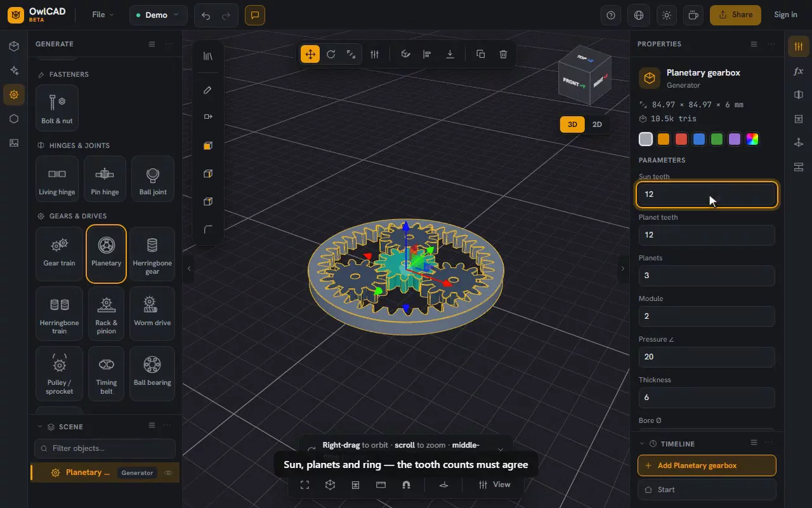Image resolution: width=812 pixels, height=508 pixels.
Task: Select the Pin hinge generator
Action: [x=105, y=178]
